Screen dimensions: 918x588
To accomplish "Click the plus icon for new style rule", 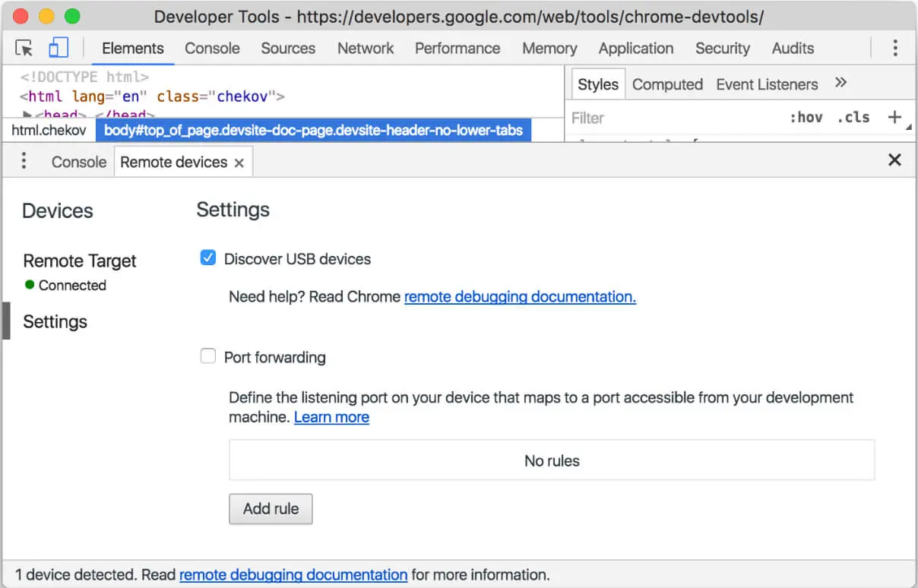I will (894, 117).
